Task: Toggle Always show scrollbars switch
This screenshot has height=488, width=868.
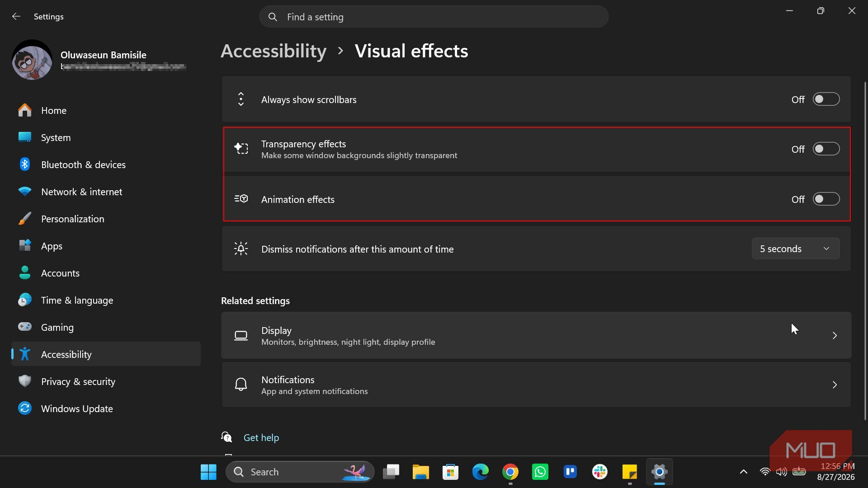Action: coord(826,99)
